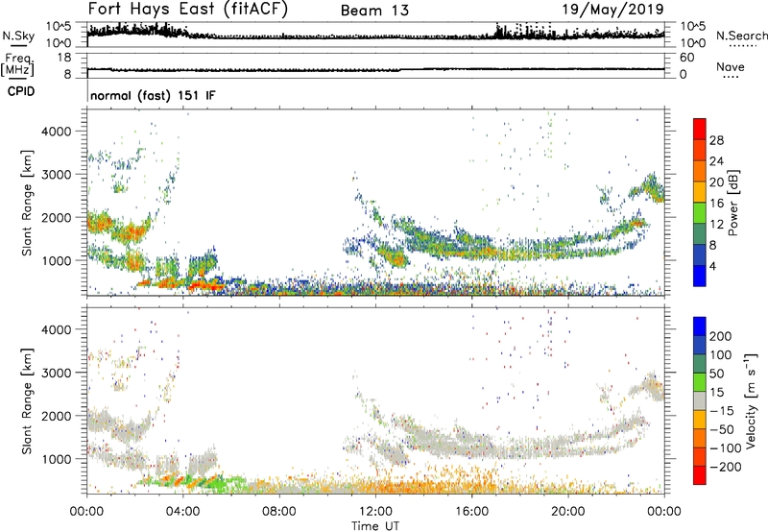Pick the gray -15 to 15 velocity segment
The image size is (768, 532).
pyautogui.click(x=700, y=400)
